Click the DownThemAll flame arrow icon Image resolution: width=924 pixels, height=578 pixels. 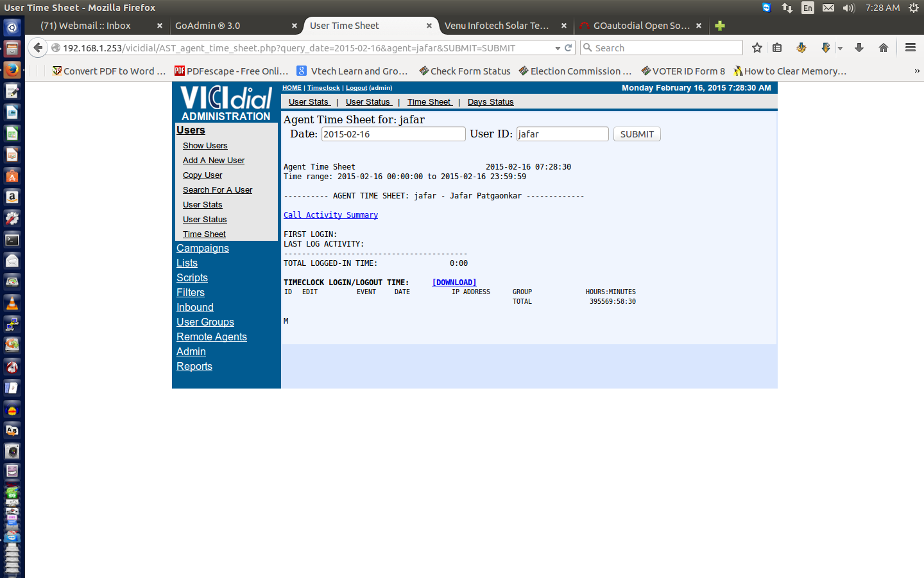click(x=826, y=48)
